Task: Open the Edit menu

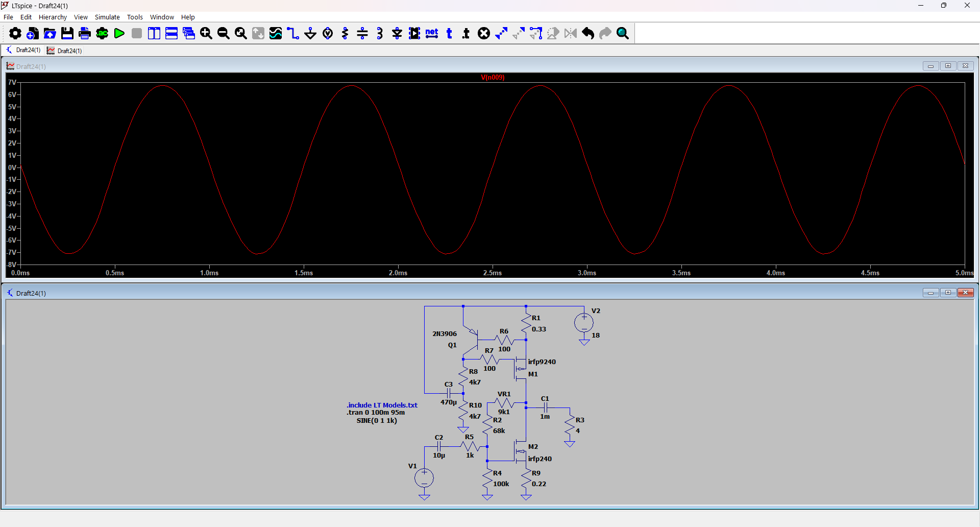Action: pyautogui.click(x=26, y=17)
